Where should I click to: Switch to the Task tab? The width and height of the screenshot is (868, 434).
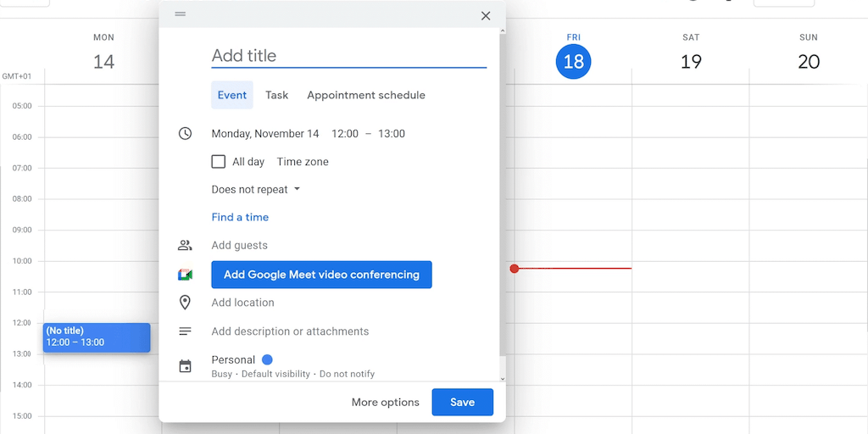pos(276,96)
